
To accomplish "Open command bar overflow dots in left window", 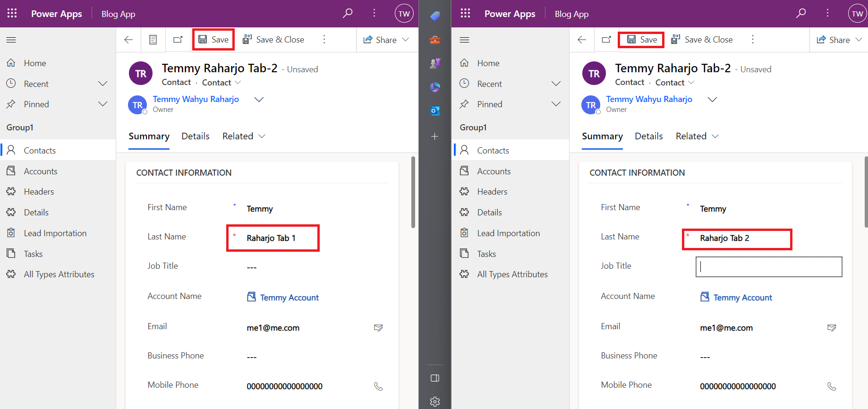I will coord(324,40).
